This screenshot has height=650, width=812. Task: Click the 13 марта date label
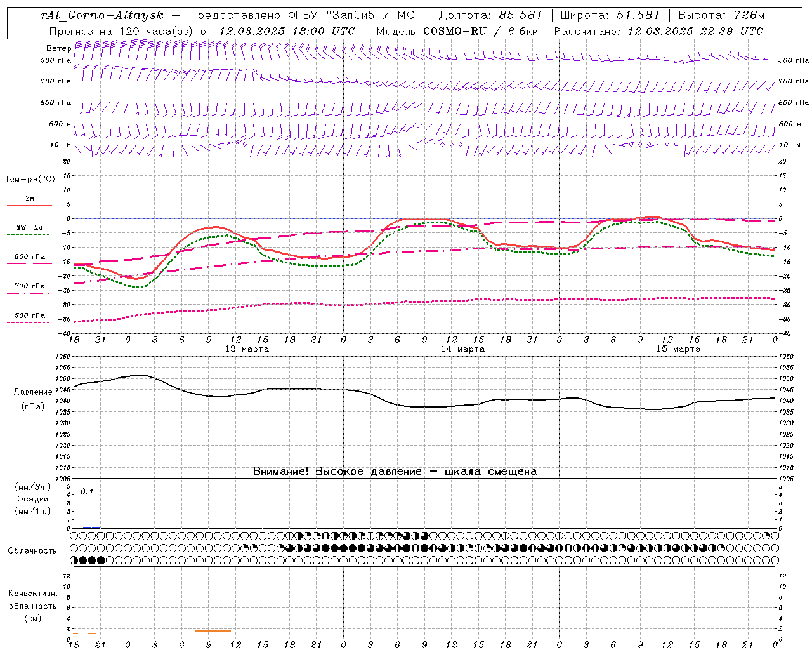[x=247, y=349]
